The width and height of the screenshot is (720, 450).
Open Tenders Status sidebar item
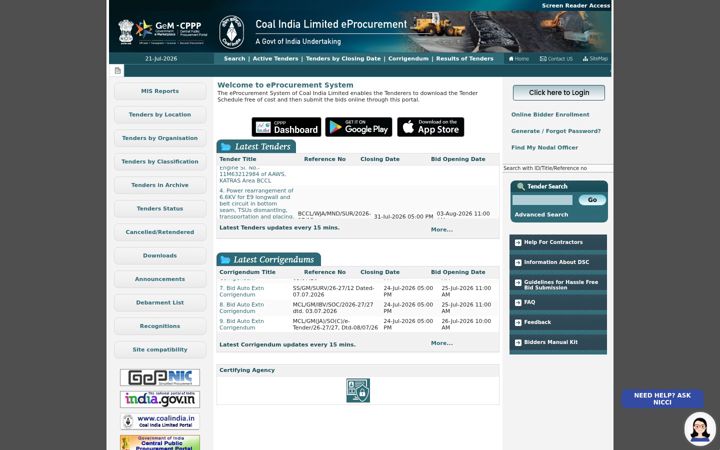(x=160, y=208)
